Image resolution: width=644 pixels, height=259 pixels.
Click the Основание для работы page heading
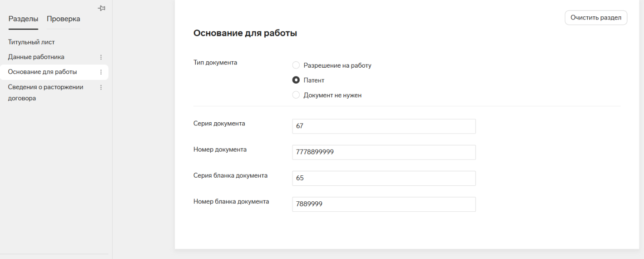(x=245, y=33)
